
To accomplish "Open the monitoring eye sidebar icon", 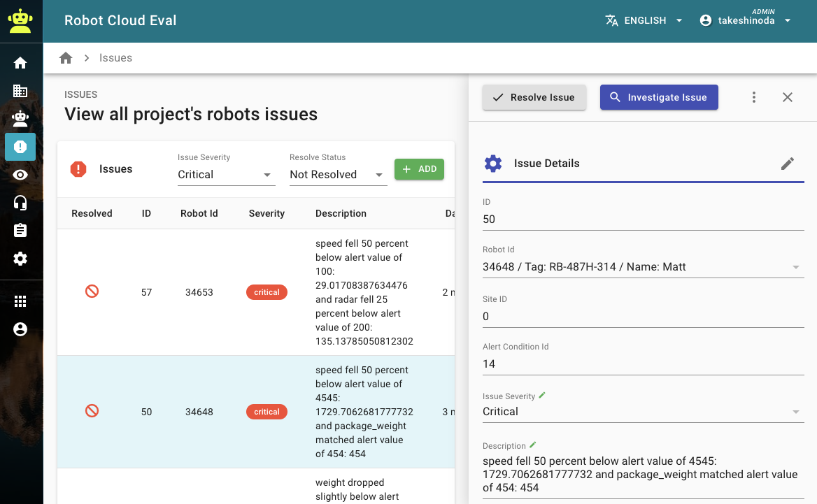I will pyautogui.click(x=20, y=175).
